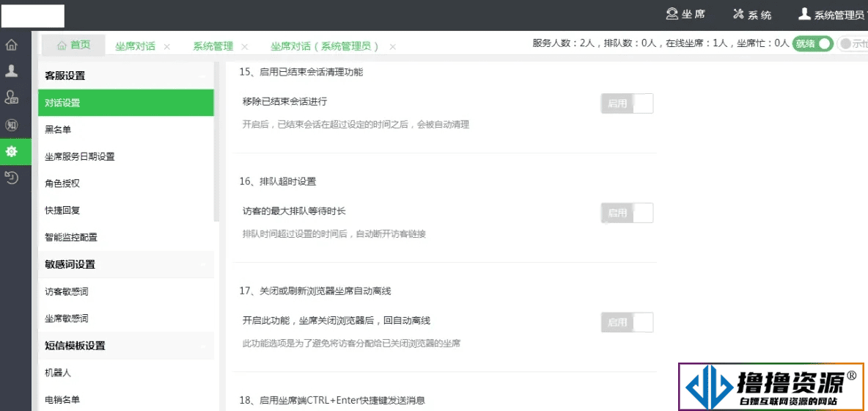Click heading 18、启用坐席端CTRL+Enter快捷键发送消息
Viewport: 868px width, 411px height.
332,400
